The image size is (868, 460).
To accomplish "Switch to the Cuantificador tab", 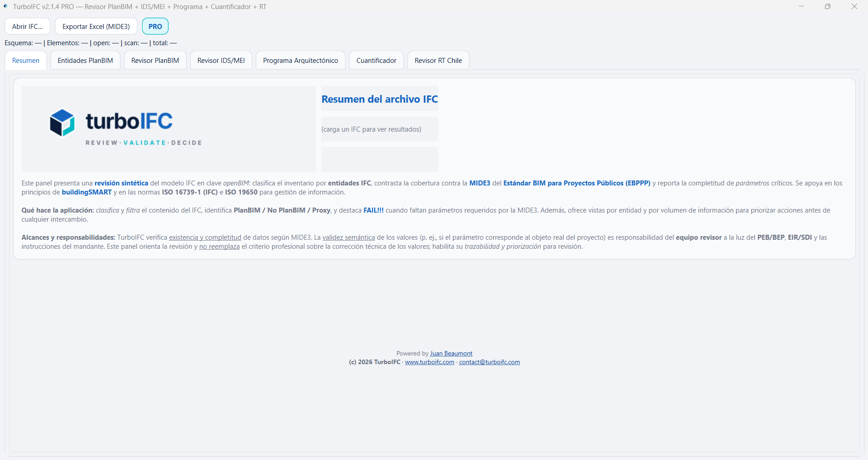I will [377, 61].
